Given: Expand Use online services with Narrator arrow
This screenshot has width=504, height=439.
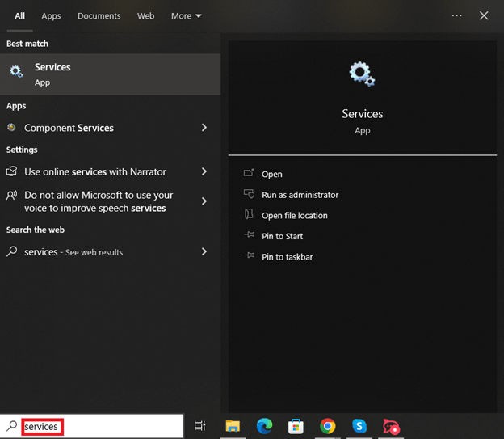Looking at the screenshot, I should point(204,171).
